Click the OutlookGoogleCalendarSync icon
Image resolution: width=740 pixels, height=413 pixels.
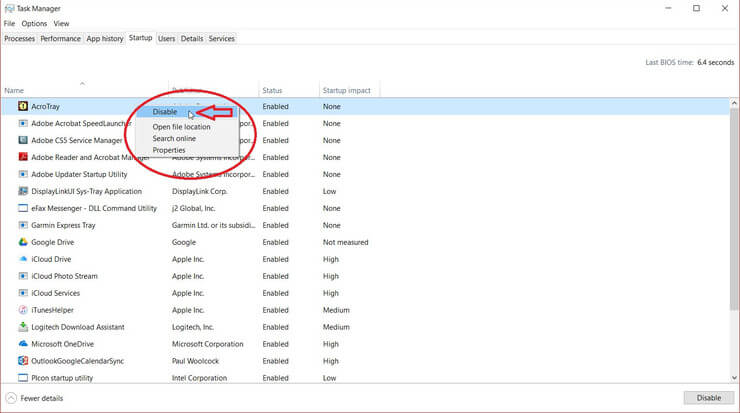pos(23,361)
